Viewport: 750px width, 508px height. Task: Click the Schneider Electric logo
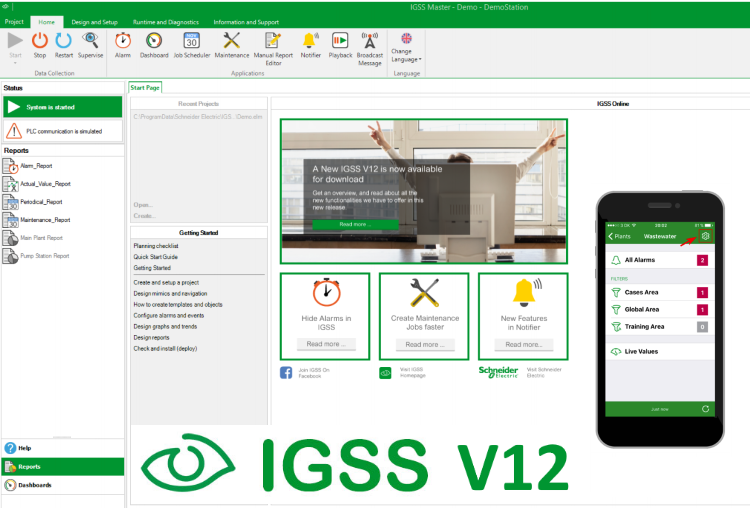[x=498, y=372]
